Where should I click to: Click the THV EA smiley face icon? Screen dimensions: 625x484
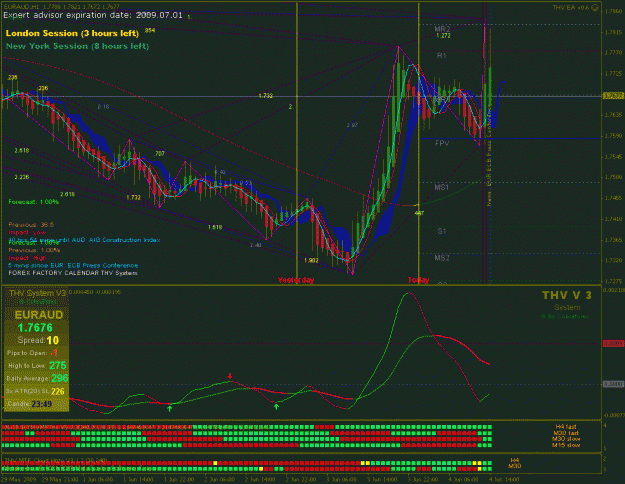(x=595, y=7)
